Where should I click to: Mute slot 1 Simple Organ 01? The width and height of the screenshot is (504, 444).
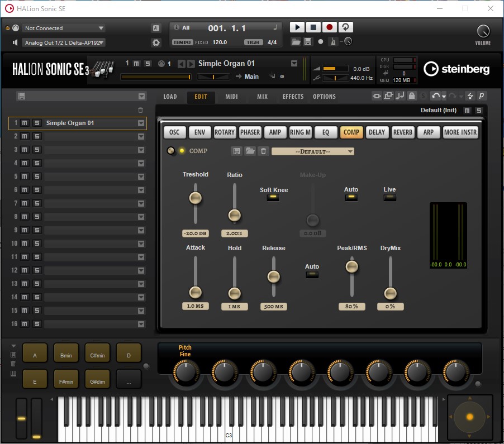(x=25, y=123)
